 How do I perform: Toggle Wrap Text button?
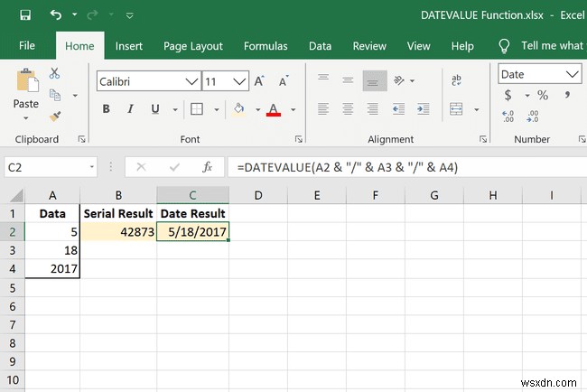(456, 80)
